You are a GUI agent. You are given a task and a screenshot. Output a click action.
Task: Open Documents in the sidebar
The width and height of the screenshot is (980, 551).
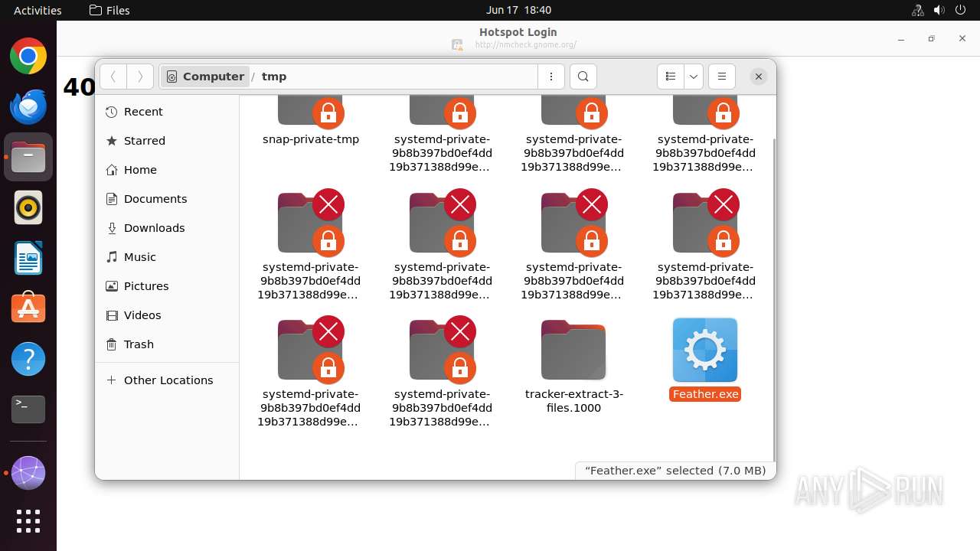(167, 199)
